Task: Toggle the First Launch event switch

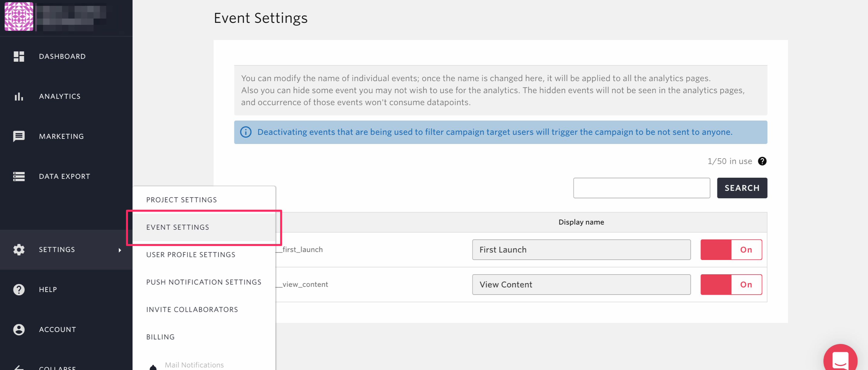Action: pos(731,250)
